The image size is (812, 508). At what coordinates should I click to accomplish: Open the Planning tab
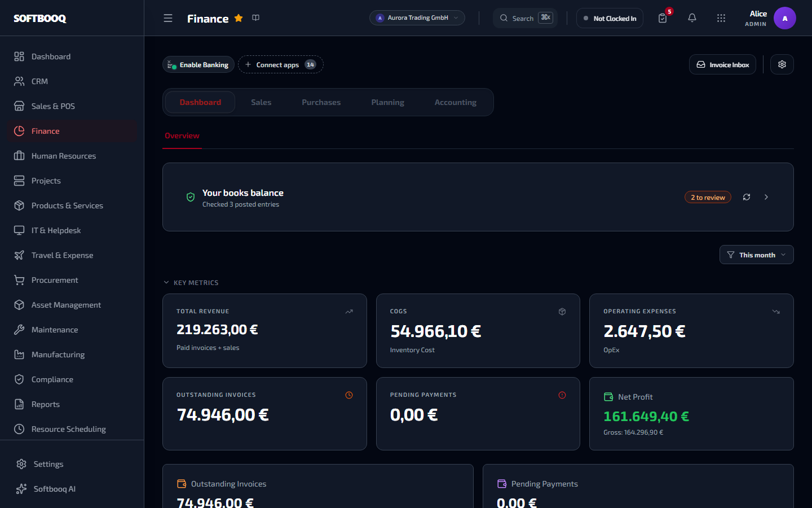pyautogui.click(x=388, y=102)
